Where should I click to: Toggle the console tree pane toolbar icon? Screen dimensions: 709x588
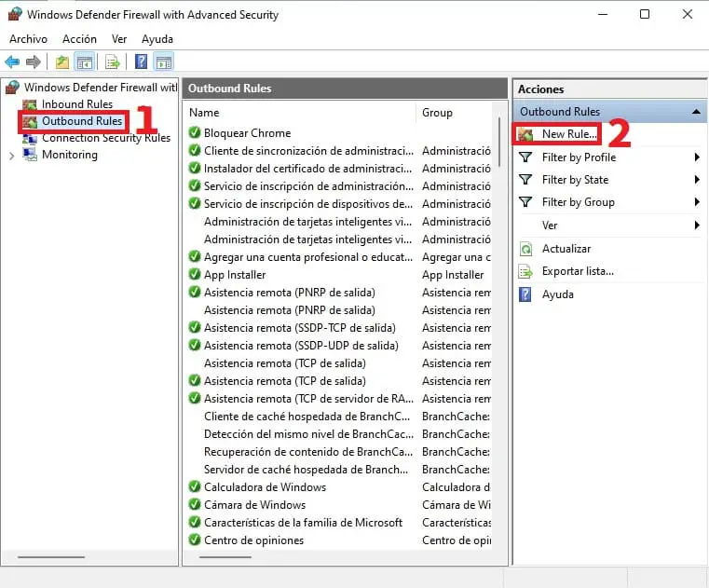tap(85, 62)
